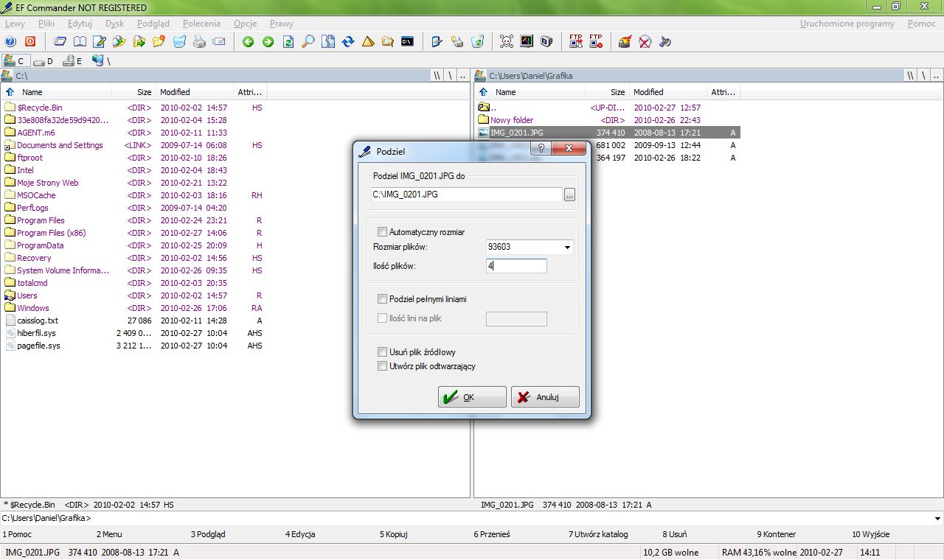Click the open book toolbar icon
Viewport: 944px width, 560px height.
pyautogui.click(x=79, y=42)
